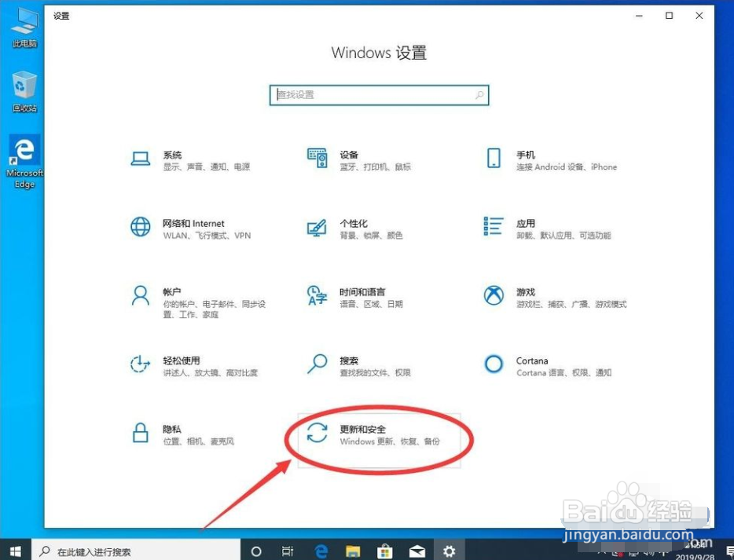Click the text 位置、相机、麦克风
Viewport: 734px width, 560px height.
(x=199, y=441)
